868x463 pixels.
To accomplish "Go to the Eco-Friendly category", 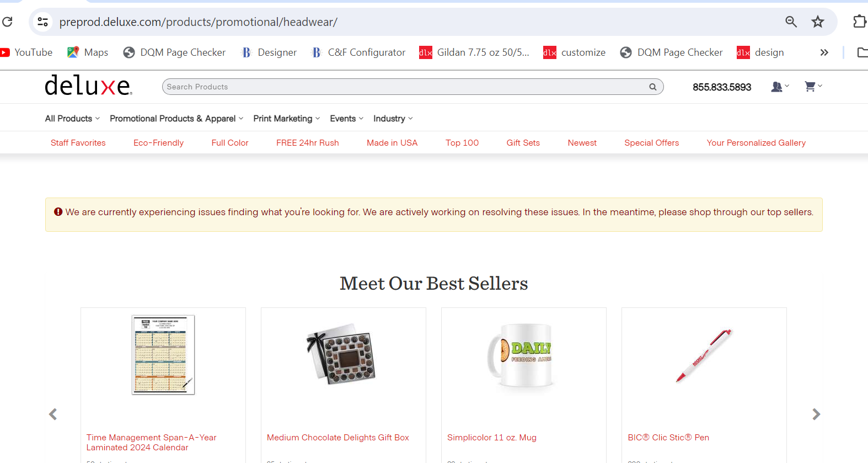I will (x=158, y=143).
